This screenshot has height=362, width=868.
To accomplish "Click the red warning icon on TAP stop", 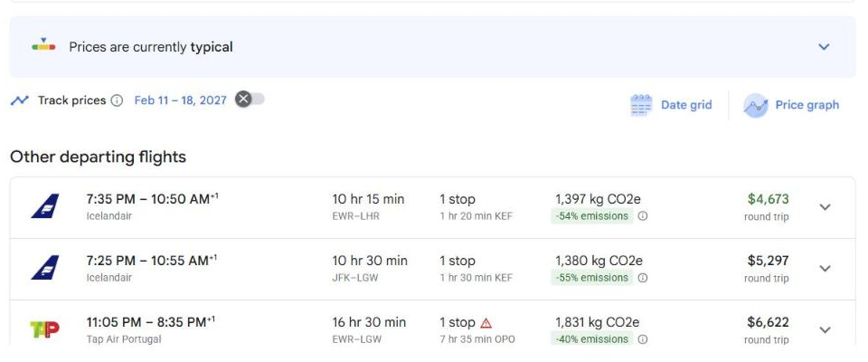I will [486, 323].
